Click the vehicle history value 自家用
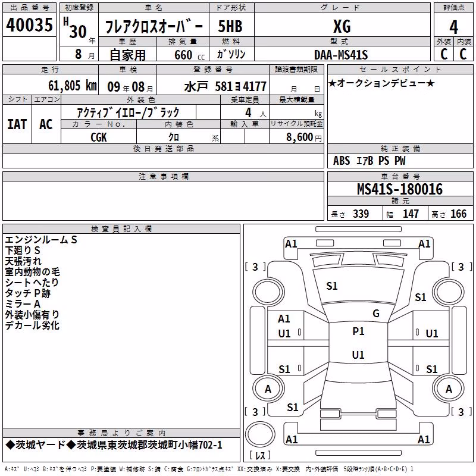 127,55
